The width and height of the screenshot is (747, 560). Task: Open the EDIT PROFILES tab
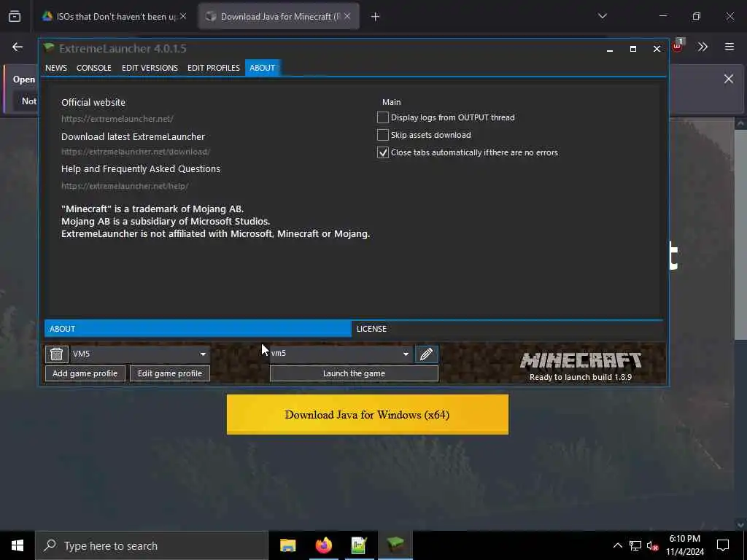click(x=214, y=68)
